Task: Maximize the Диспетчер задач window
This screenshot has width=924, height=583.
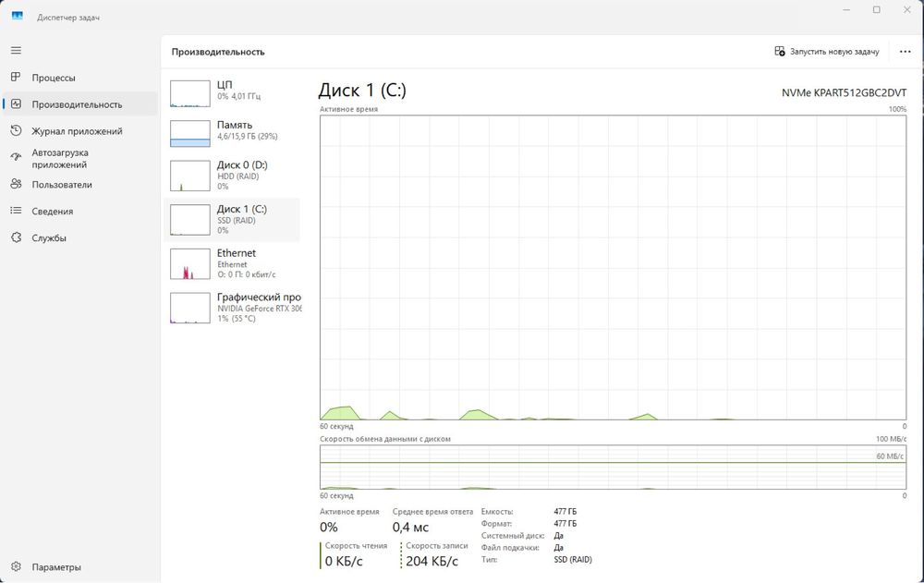Action: (877, 10)
